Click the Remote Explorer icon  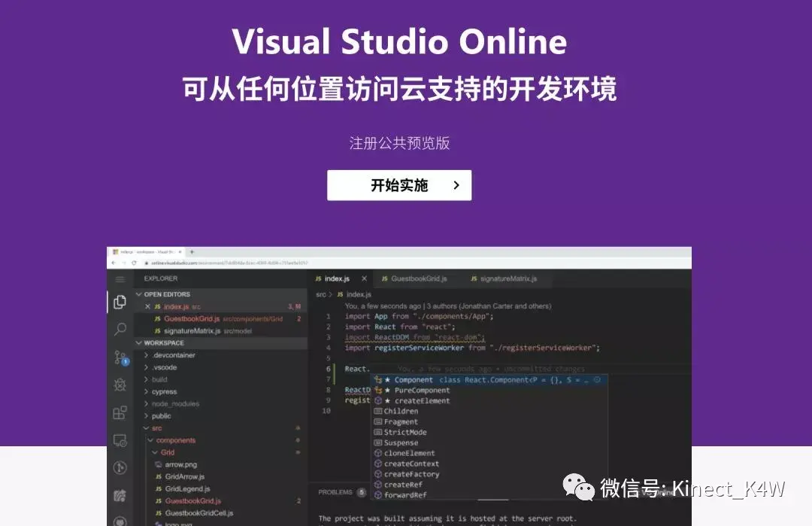(x=119, y=440)
